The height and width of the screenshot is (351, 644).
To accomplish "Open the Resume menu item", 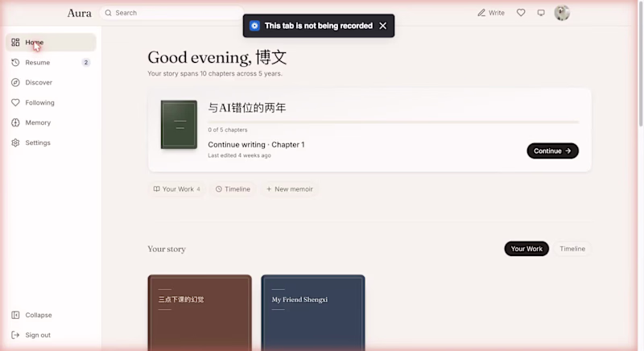I will pos(51,63).
